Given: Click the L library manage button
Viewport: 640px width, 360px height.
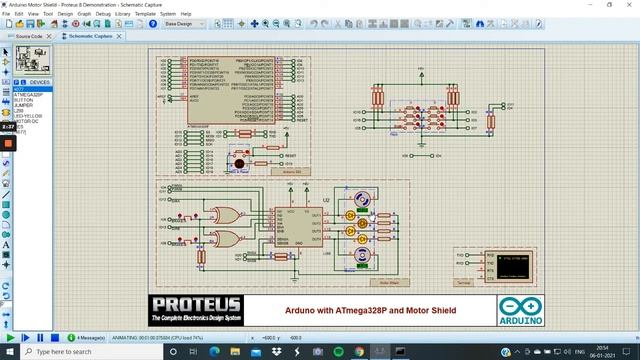Looking at the screenshot, I should [x=23, y=82].
